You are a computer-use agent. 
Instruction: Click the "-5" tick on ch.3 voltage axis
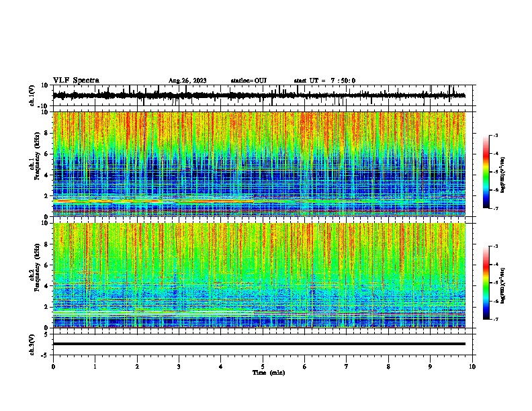tap(46, 355)
